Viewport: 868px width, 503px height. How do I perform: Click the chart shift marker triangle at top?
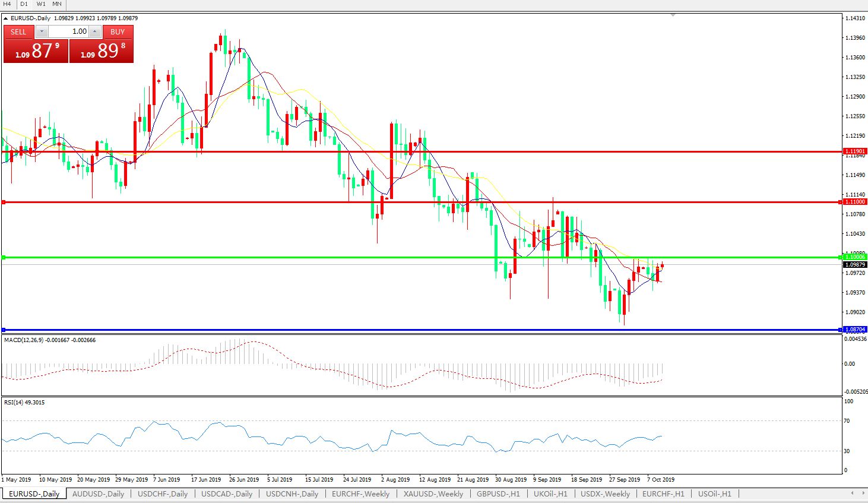[673, 15]
